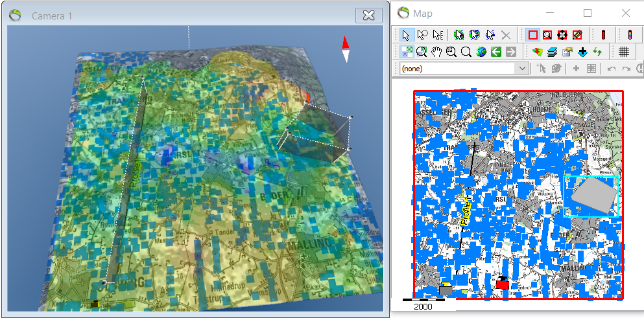The image size is (644, 318).
Task: Go forward with the gray right arrow
Action: point(511,52)
